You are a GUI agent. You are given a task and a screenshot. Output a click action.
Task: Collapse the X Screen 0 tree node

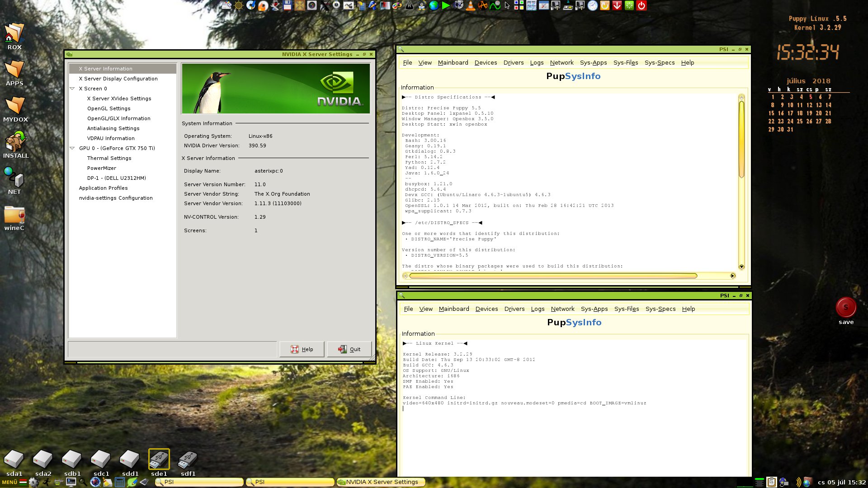[x=72, y=89]
